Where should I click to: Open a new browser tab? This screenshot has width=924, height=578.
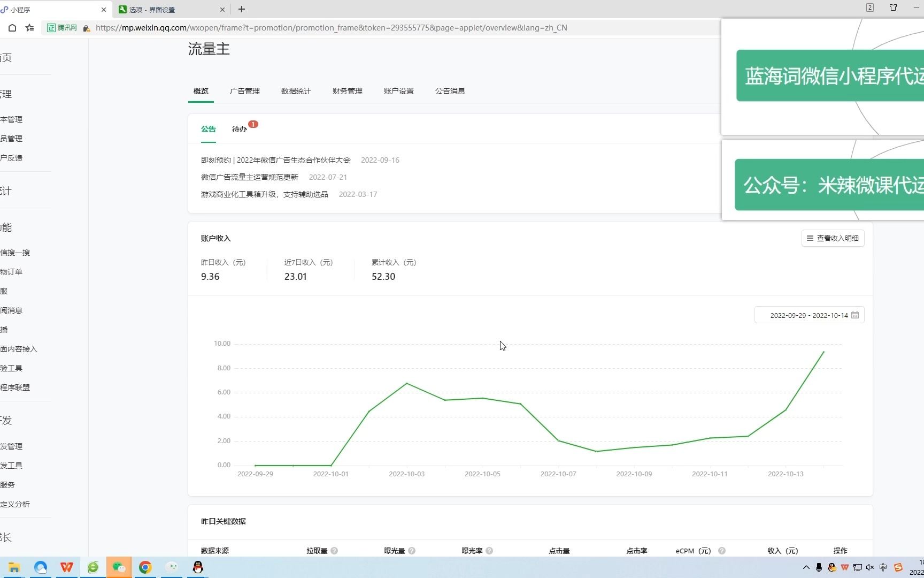tap(242, 9)
